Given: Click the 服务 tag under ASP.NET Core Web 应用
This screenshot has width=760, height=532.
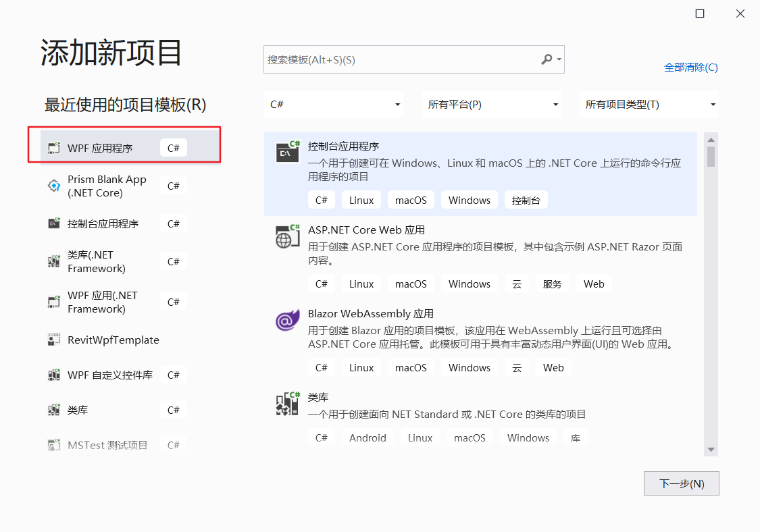Looking at the screenshot, I should 552,284.
